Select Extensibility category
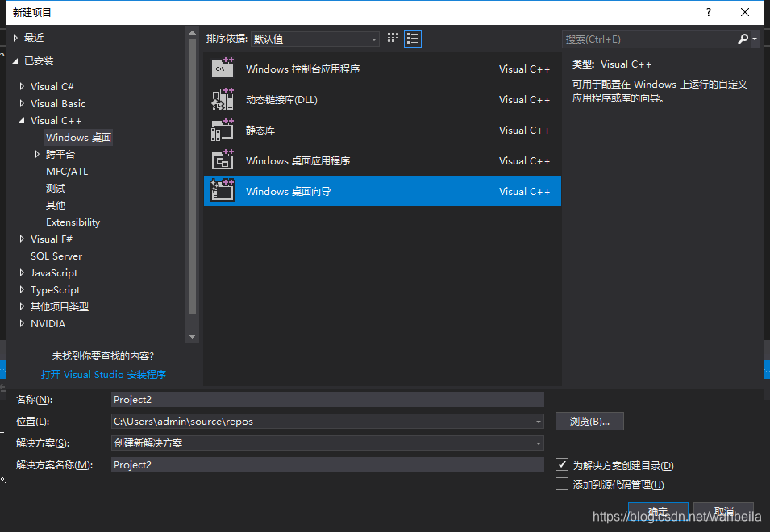 tap(73, 222)
